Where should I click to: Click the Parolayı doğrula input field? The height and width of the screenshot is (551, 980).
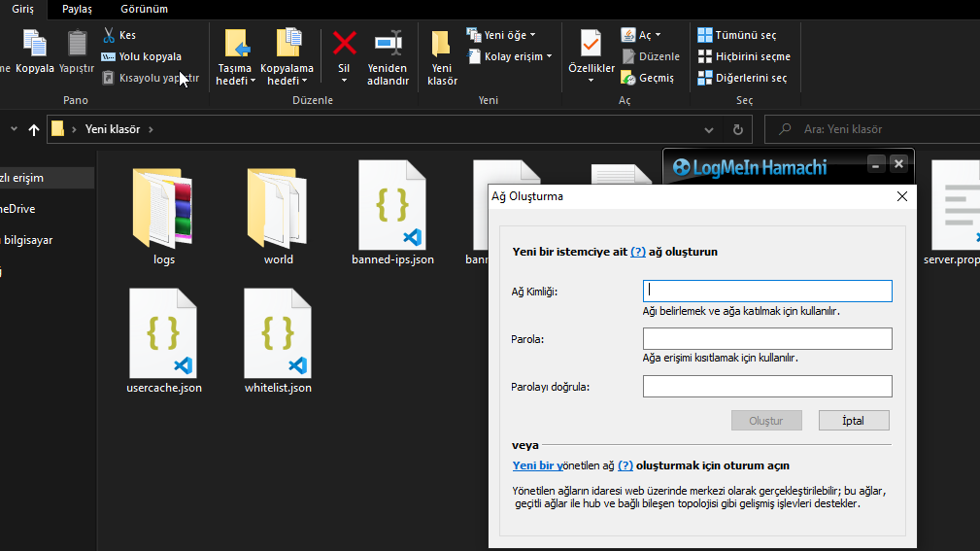point(767,386)
